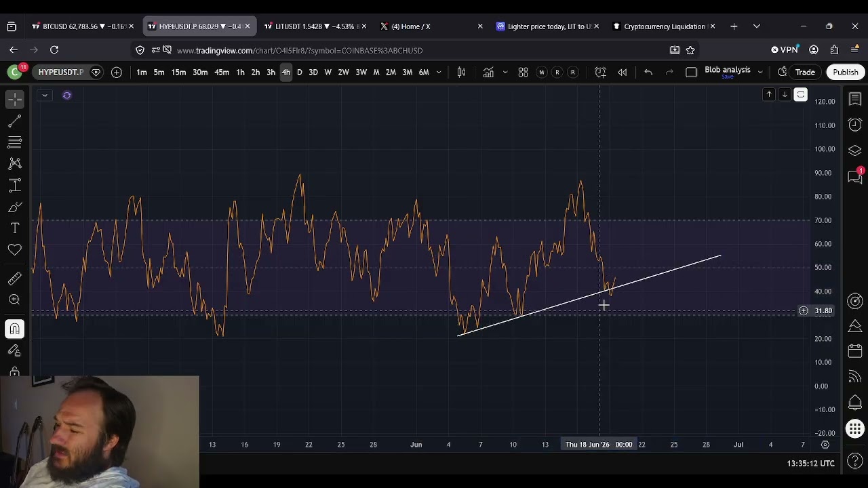The image size is (868, 488).
Task: Switch to the D daily timeframe
Action: (299, 72)
